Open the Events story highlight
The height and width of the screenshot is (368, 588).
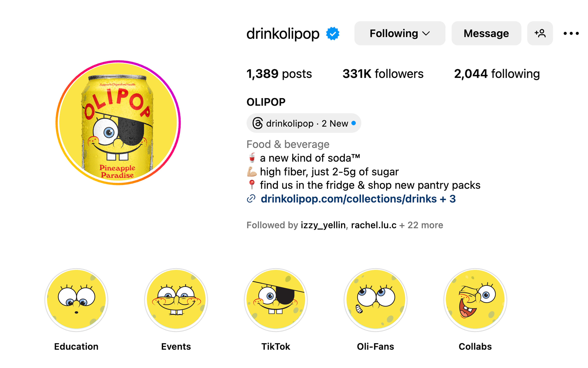(x=176, y=300)
